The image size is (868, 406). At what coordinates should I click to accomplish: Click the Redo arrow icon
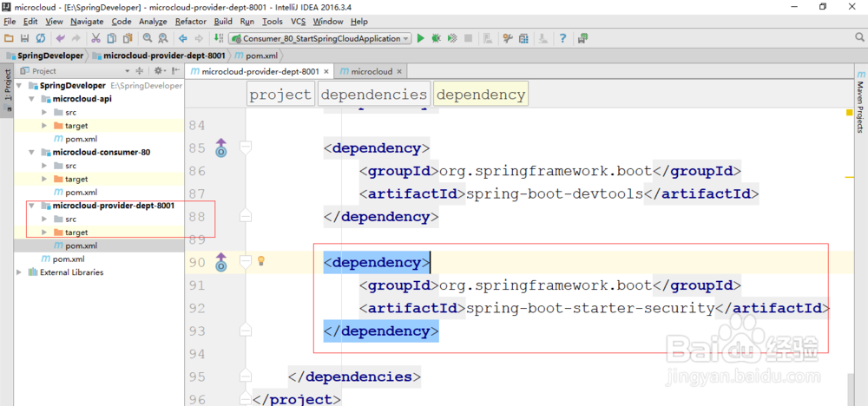pos(76,38)
